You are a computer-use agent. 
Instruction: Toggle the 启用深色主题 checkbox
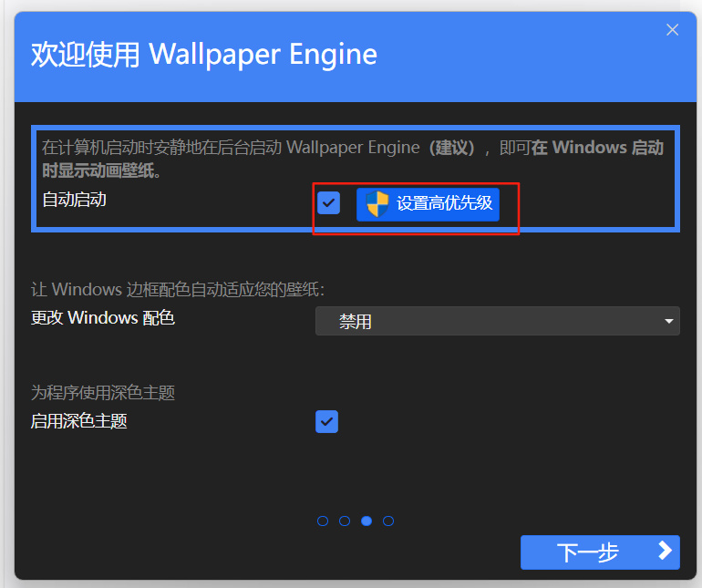pyautogui.click(x=326, y=421)
